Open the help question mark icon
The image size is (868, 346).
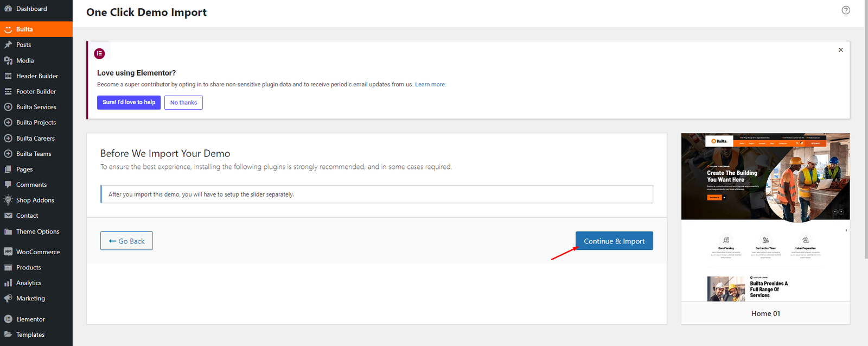click(x=846, y=10)
